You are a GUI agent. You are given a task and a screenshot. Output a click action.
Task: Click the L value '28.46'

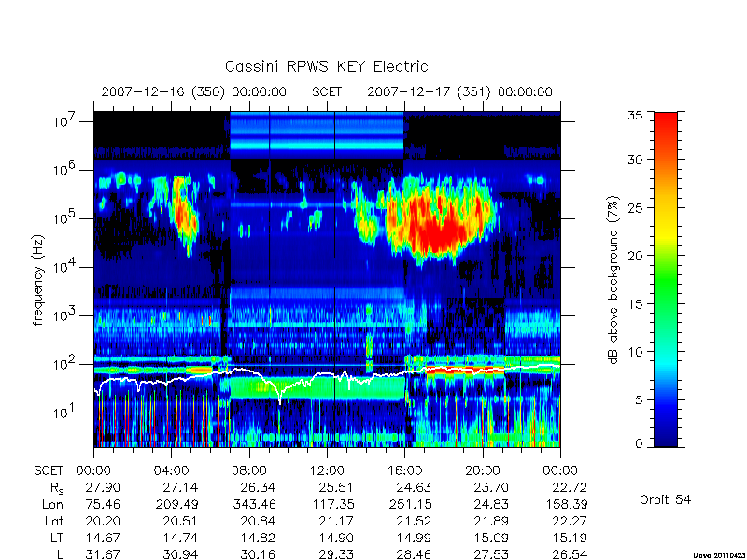414,554
